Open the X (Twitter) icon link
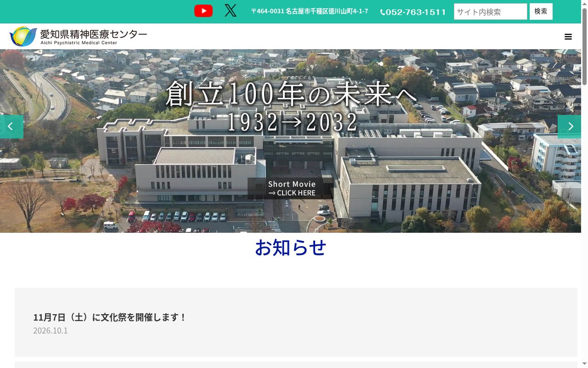 tap(231, 11)
